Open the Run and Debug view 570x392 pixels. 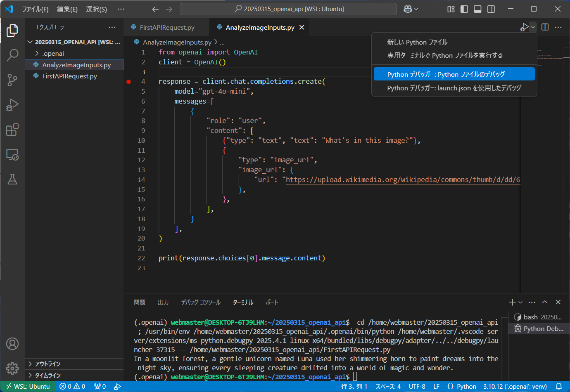[x=12, y=105]
